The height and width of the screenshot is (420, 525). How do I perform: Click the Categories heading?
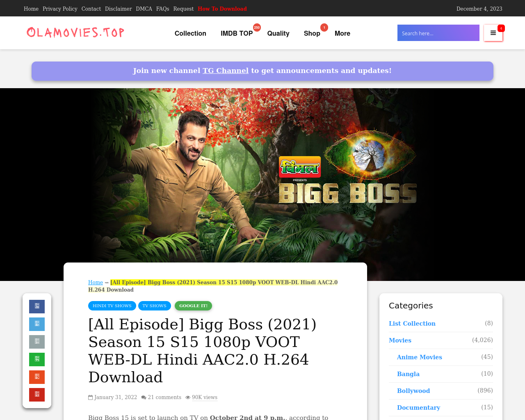point(411,306)
